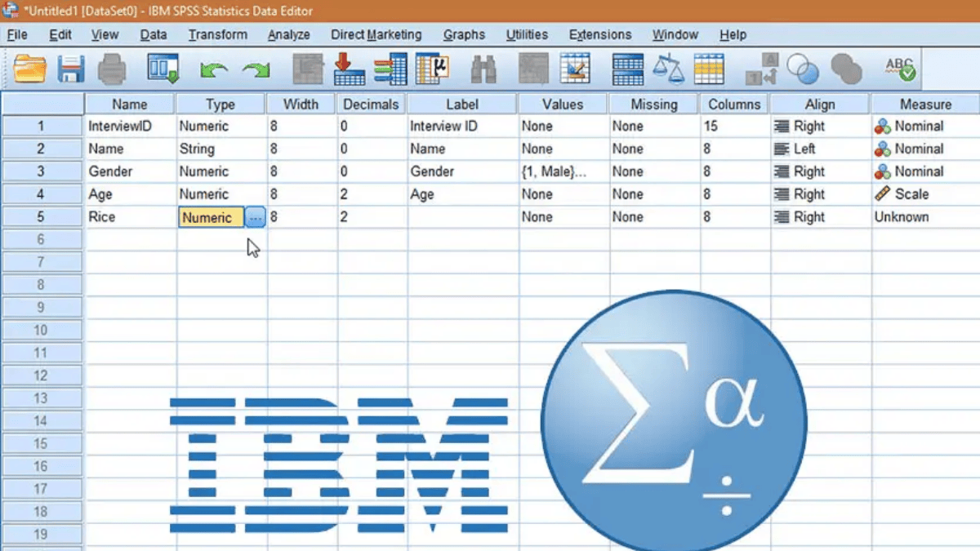Undo the last action with the undo arrow
The width and height of the screenshot is (980, 551).
coord(214,71)
